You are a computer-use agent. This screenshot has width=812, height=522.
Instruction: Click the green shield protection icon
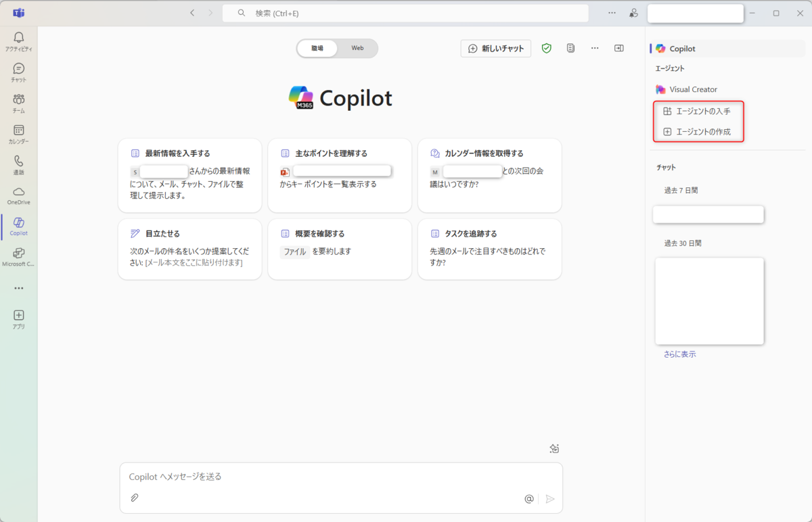tap(547, 49)
